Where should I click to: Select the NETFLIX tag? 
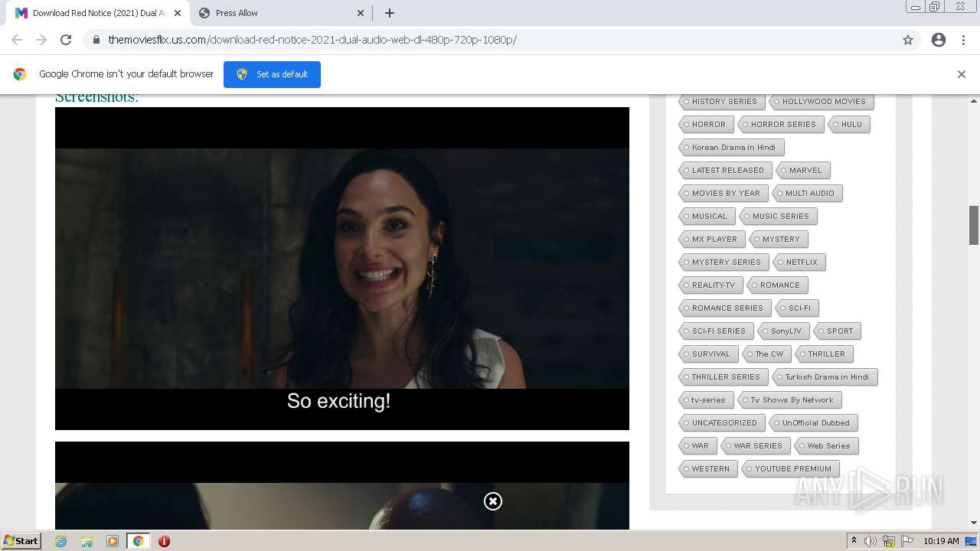(799, 262)
